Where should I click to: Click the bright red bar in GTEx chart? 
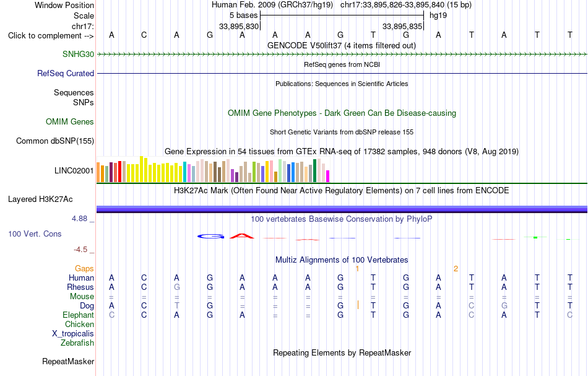point(119,172)
